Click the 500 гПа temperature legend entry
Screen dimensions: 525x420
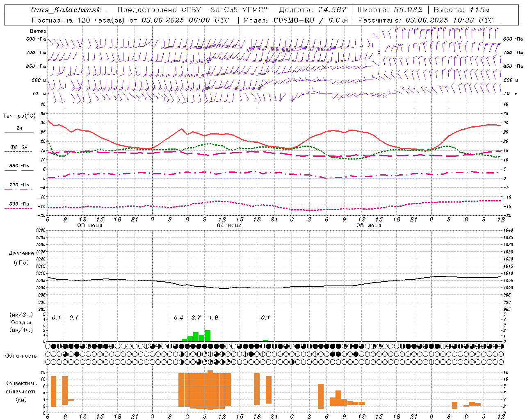[x=19, y=204]
